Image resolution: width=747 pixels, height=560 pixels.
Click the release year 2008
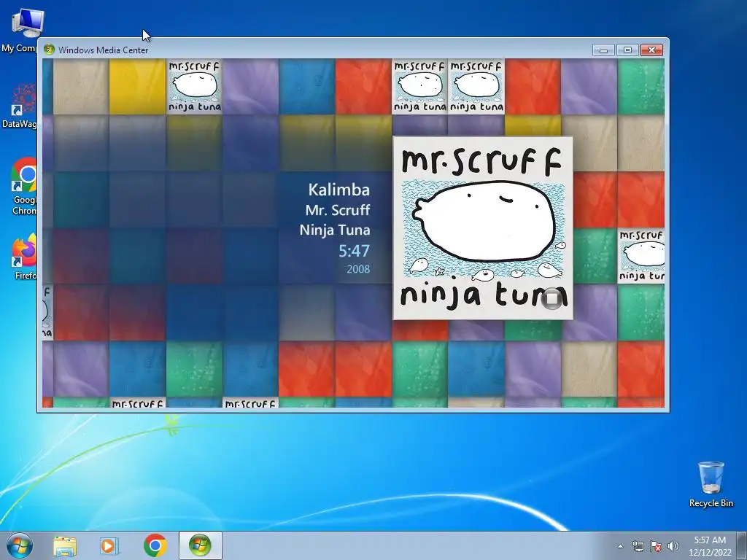coord(358,269)
